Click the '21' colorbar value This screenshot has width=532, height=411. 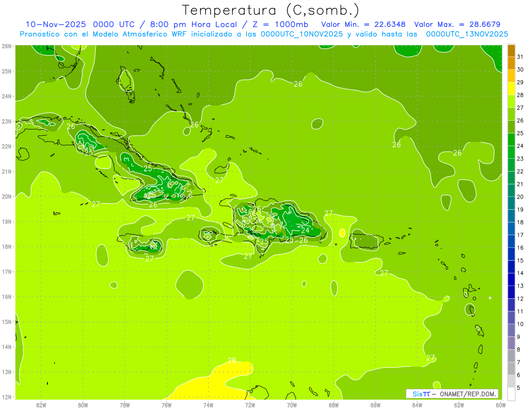click(520, 184)
